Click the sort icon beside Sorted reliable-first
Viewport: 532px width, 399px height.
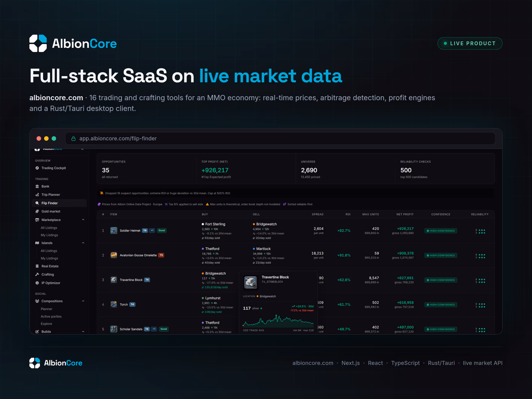(284, 204)
